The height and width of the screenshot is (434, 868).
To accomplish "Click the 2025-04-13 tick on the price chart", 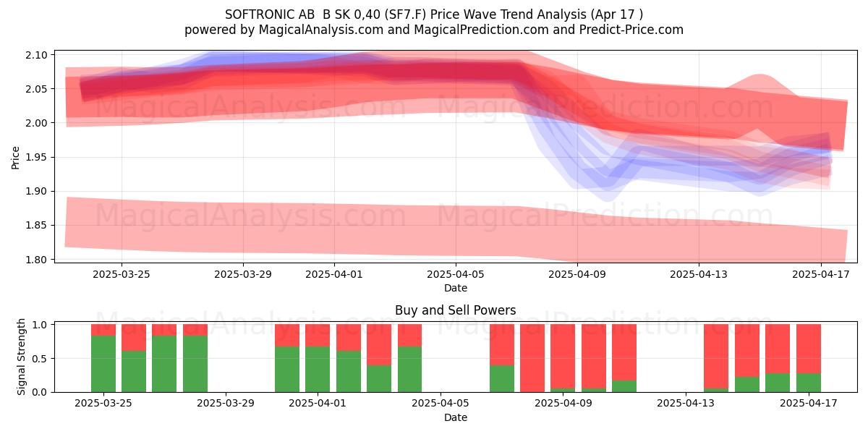I will (699, 274).
